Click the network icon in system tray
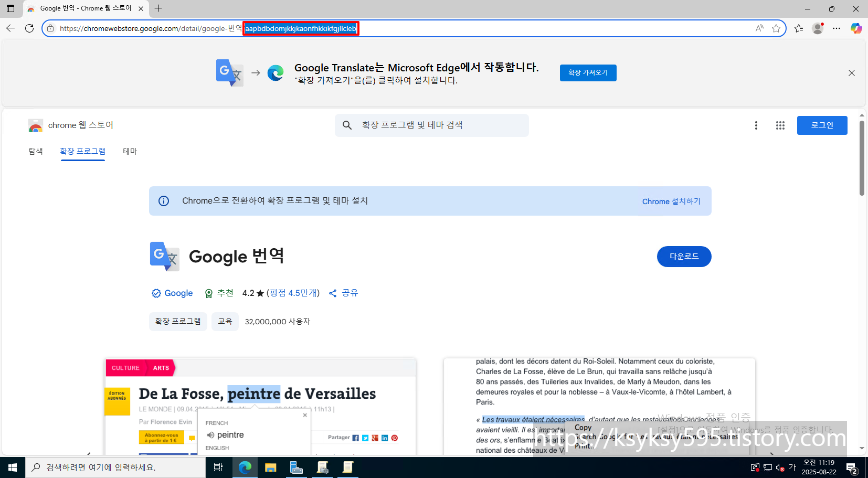Image resolution: width=868 pixels, height=478 pixels. tap(768, 468)
